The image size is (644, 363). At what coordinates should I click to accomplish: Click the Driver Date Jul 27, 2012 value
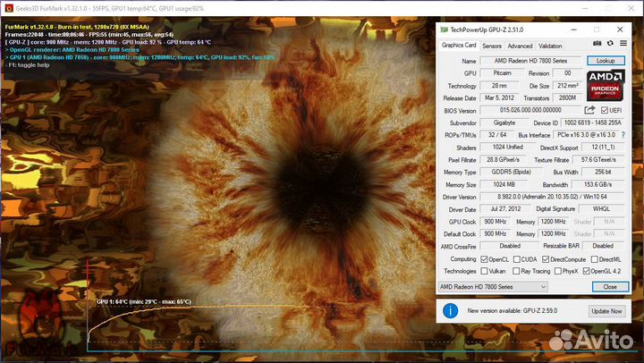[x=505, y=209]
